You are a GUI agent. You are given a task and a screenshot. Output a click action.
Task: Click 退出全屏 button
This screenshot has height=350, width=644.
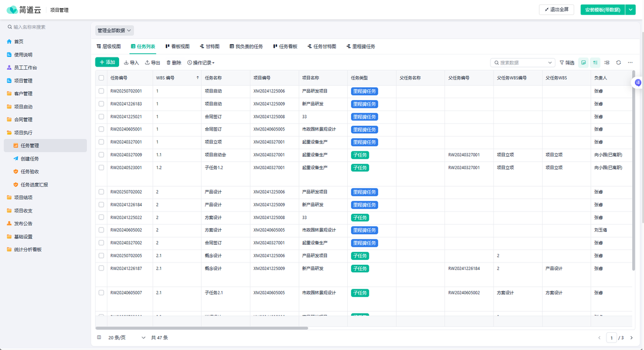coord(557,10)
